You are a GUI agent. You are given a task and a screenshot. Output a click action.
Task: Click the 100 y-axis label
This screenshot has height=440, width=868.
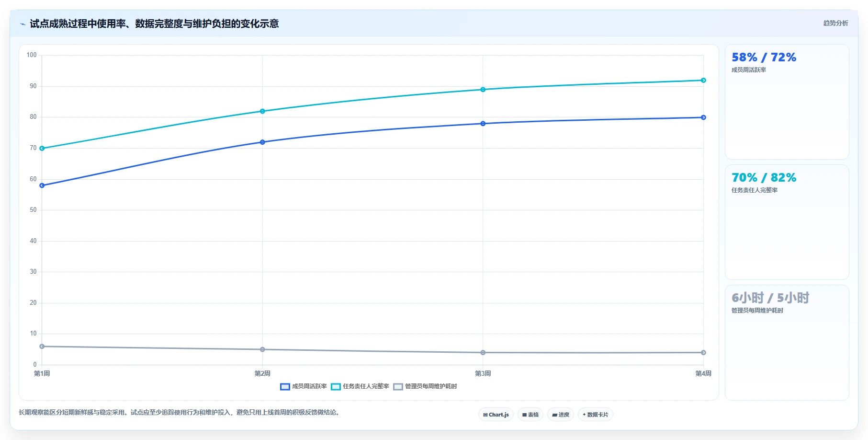click(x=32, y=55)
